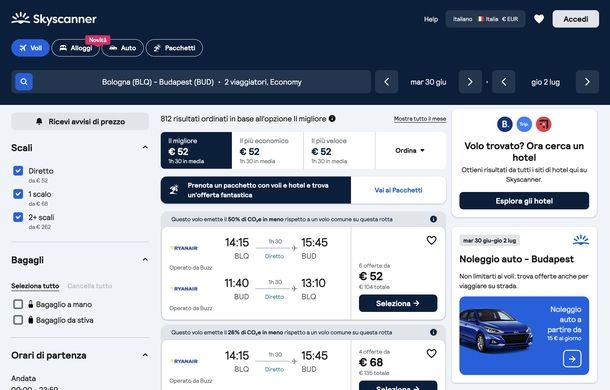Open the Help link
Viewport: 610px width, 390px height.
tap(431, 19)
